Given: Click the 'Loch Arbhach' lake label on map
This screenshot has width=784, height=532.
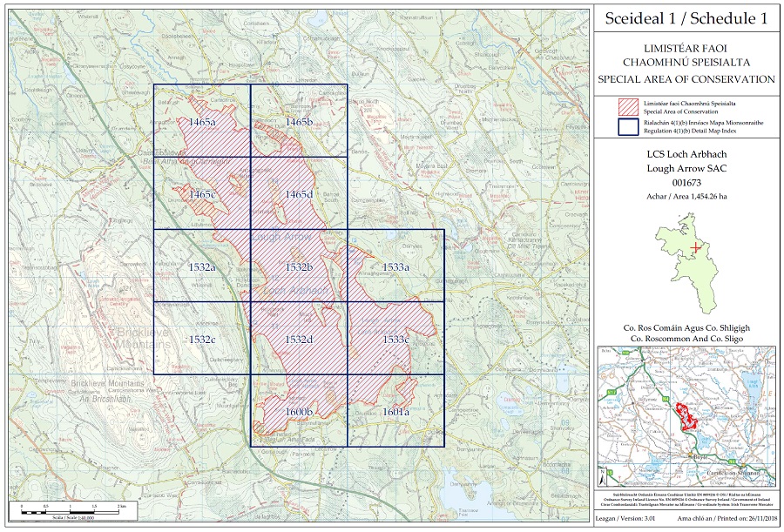Looking at the screenshot, I should point(295,291).
